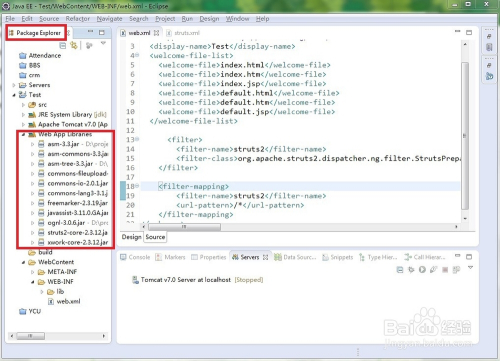Open the Data Source Explorer tab
The height and width of the screenshot is (361, 500).
click(295, 257)
